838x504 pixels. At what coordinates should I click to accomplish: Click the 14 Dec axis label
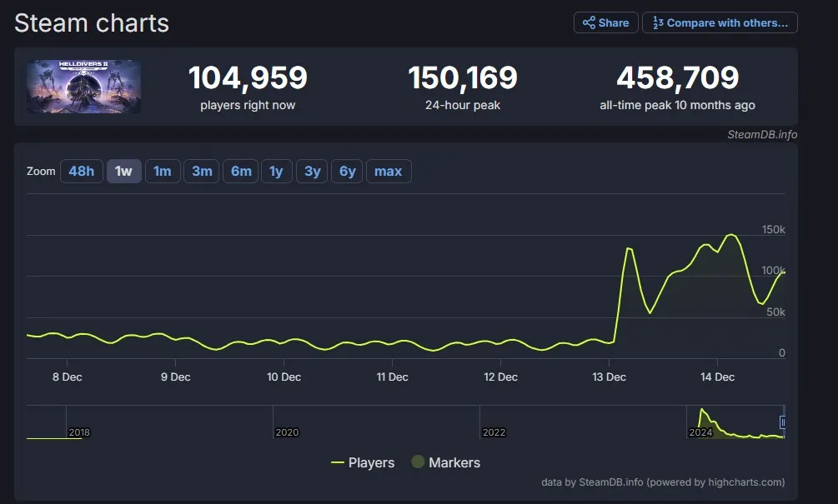tap(717, 377)
